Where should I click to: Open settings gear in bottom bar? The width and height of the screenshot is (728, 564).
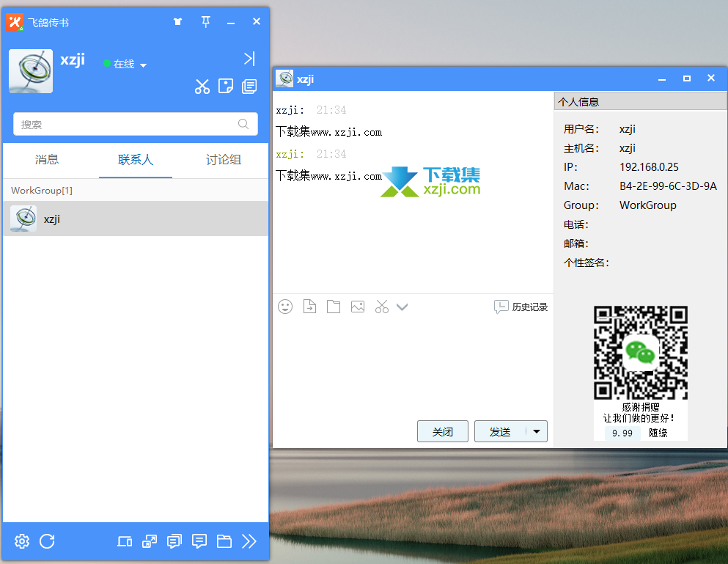coord(22,541)
